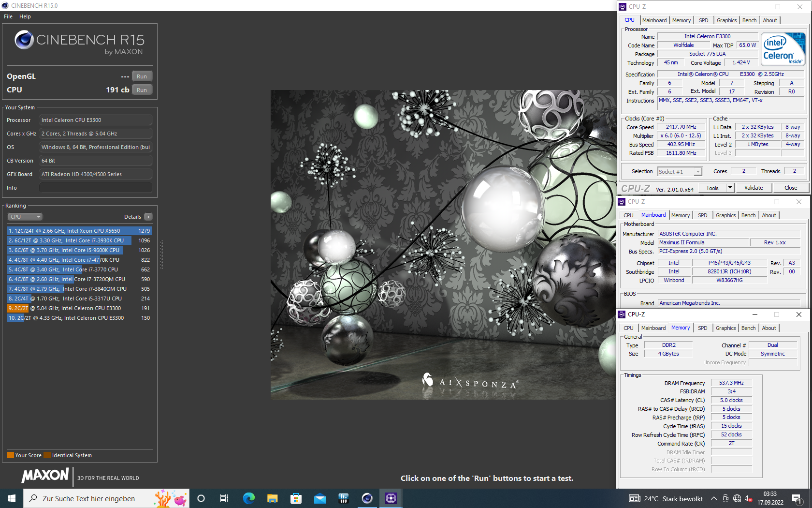The width and height of the screenshot is (812, 508).
Task: Select your score Celeron E3300 5.04 GHz
Action: (x=79, y=308)
